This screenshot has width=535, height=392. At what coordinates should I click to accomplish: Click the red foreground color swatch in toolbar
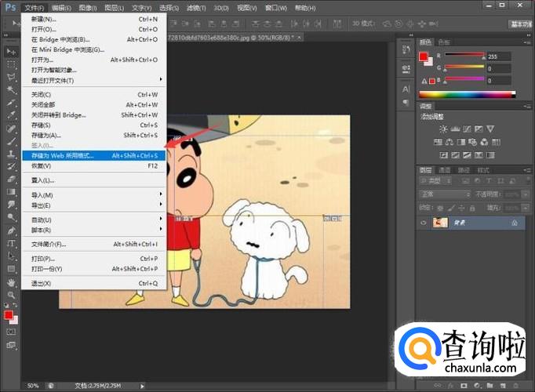8,315
